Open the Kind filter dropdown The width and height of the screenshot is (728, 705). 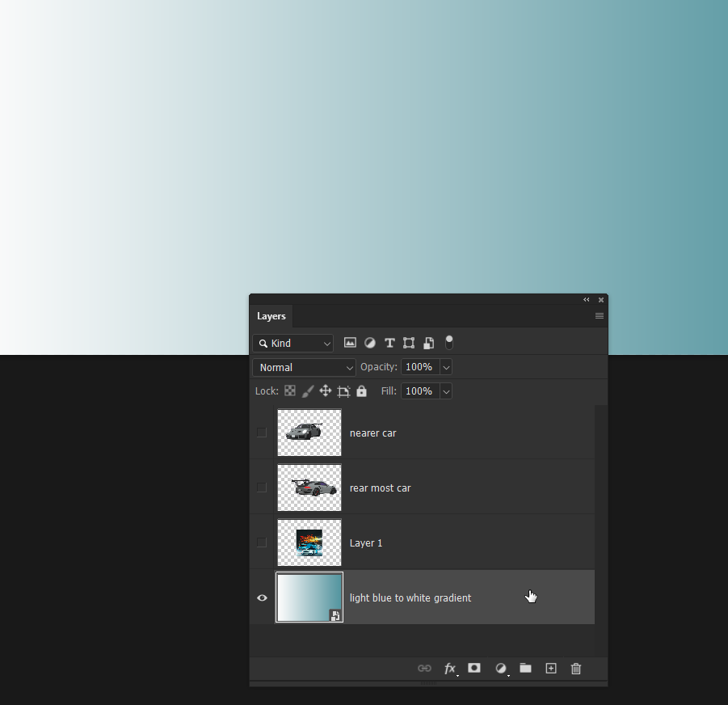pos(292,343)
